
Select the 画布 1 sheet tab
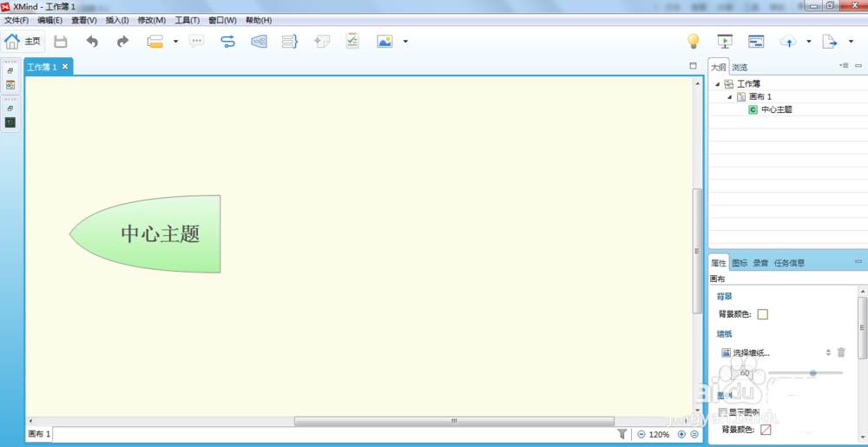[39, 434]
